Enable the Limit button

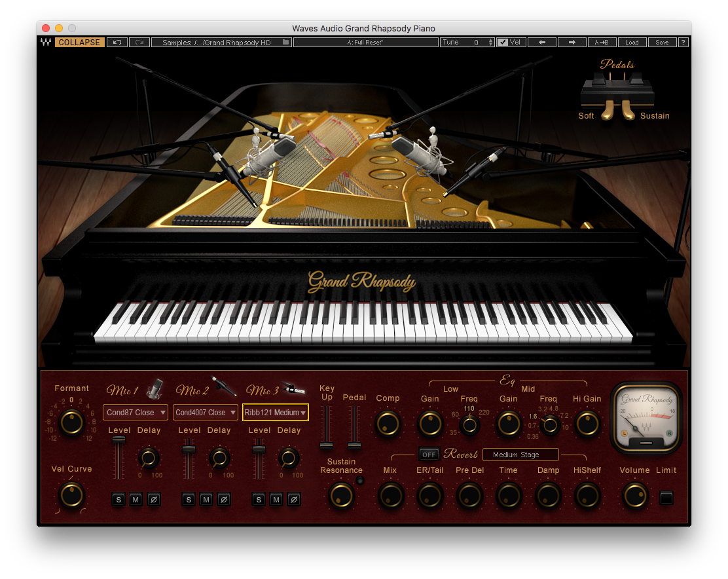pos(666,498)
